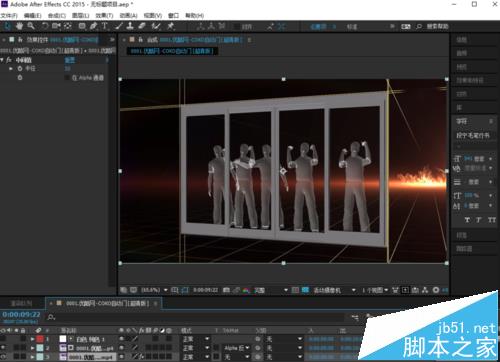Click the font name field in 字符 panel
Viewport: 500px width, 362px height.
[473, 135]
